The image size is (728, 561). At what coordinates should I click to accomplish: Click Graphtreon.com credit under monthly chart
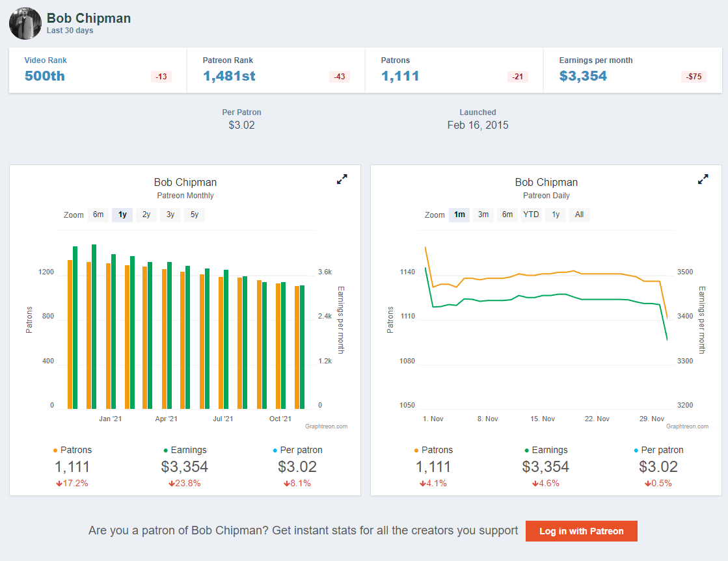326,426
